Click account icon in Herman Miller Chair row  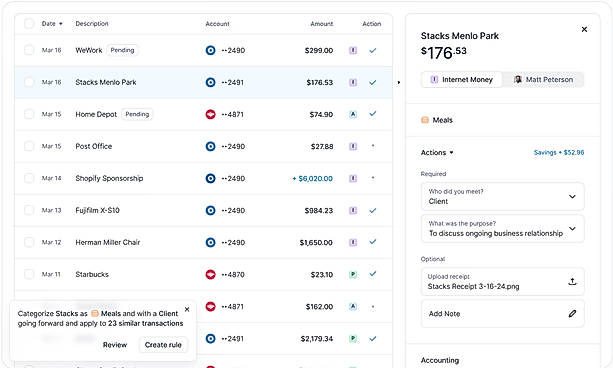coord(210,243)
